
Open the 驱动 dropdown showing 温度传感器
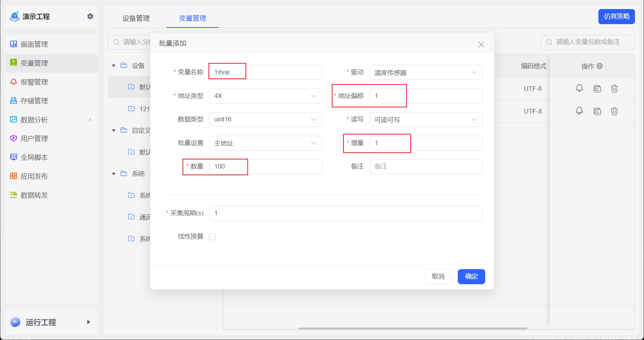click(x=426, y=72)
